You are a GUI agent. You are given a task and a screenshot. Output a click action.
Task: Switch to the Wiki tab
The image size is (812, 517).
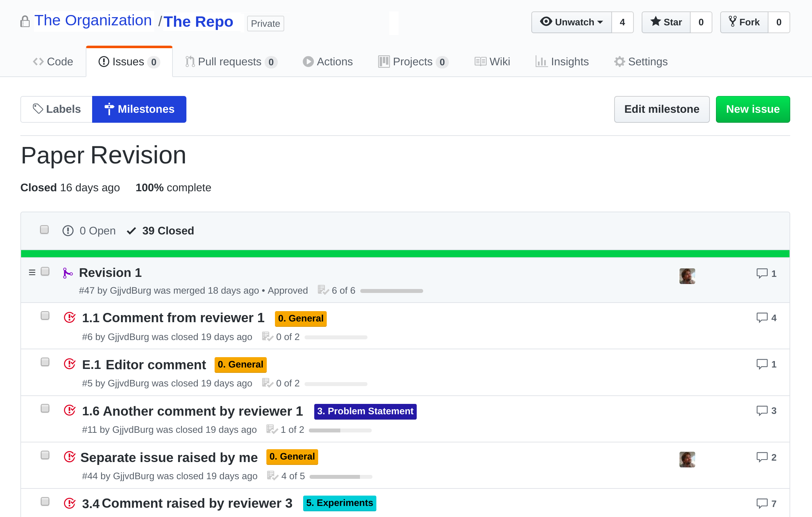point(492,61)
